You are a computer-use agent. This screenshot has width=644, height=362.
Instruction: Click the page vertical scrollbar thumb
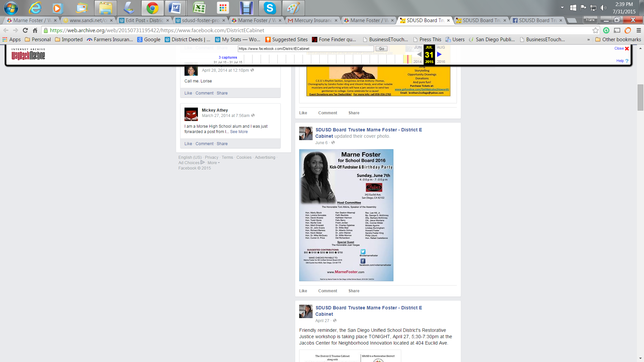click(640, 97)
